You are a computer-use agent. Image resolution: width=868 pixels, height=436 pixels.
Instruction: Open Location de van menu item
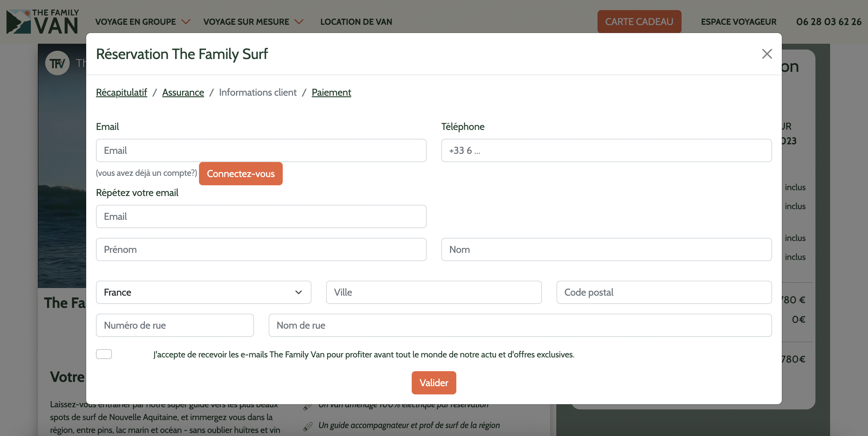(x=356, y=22)
